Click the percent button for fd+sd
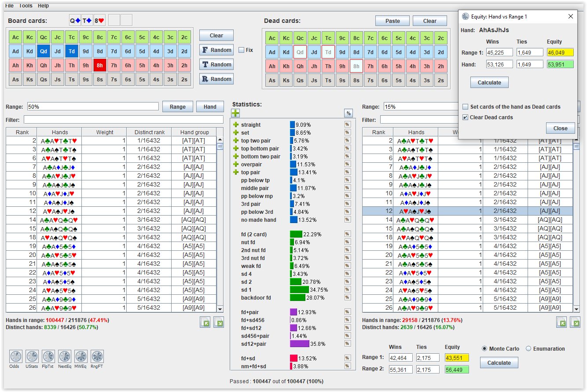The width and height of the screenshot is (587, 392). pos(348,358)
